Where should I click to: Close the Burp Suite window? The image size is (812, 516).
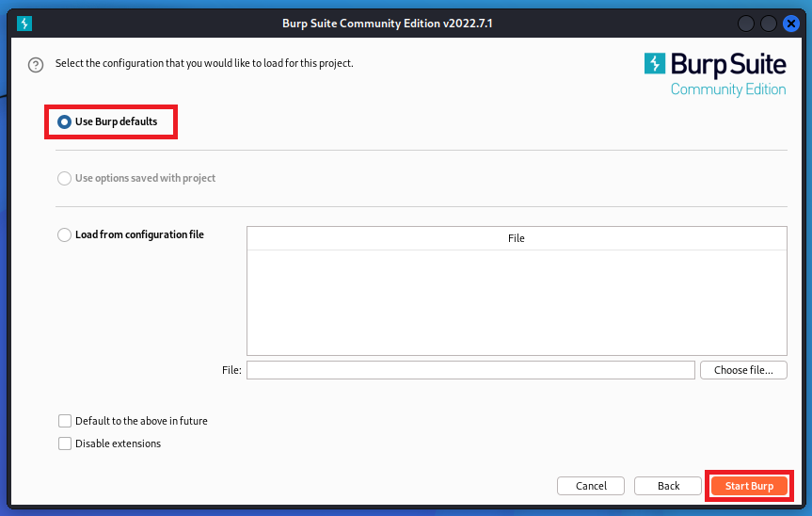[790, 24]
